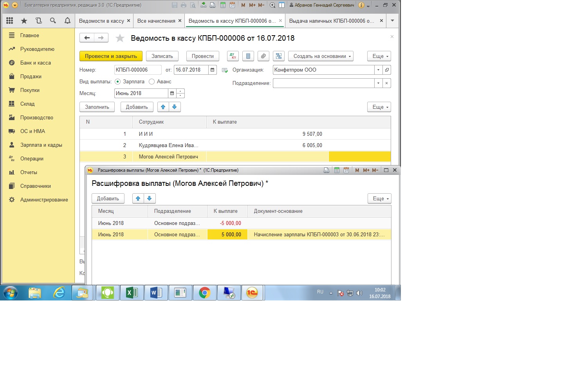The width and height of the screenshot is (588, 392).
Task: Expand the Создать на основании dropdown
Action: [x=321, y=56]
